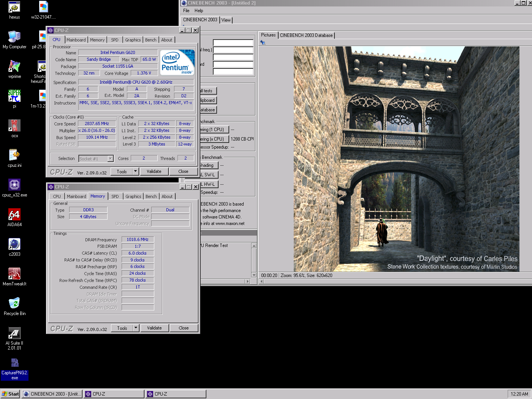
Task: Click lower CPU-Z window title icon
Action: 51,187
